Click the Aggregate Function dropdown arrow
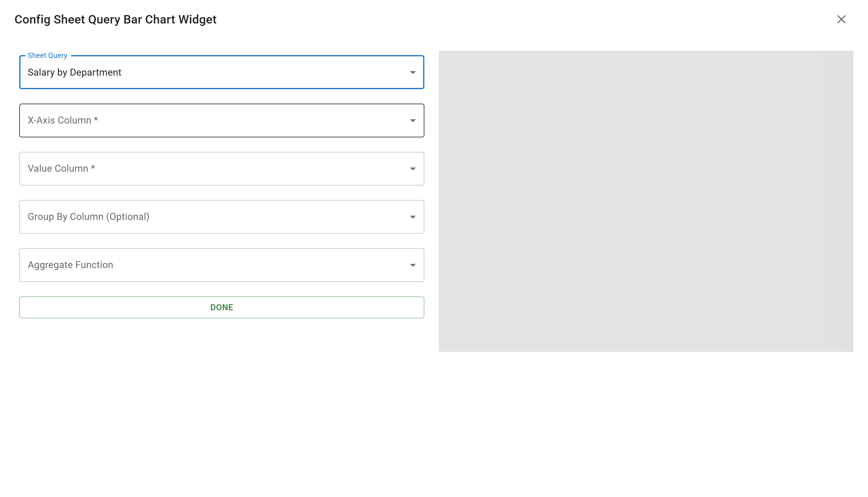Screen dimensions: 868x497 click(413, 265)
